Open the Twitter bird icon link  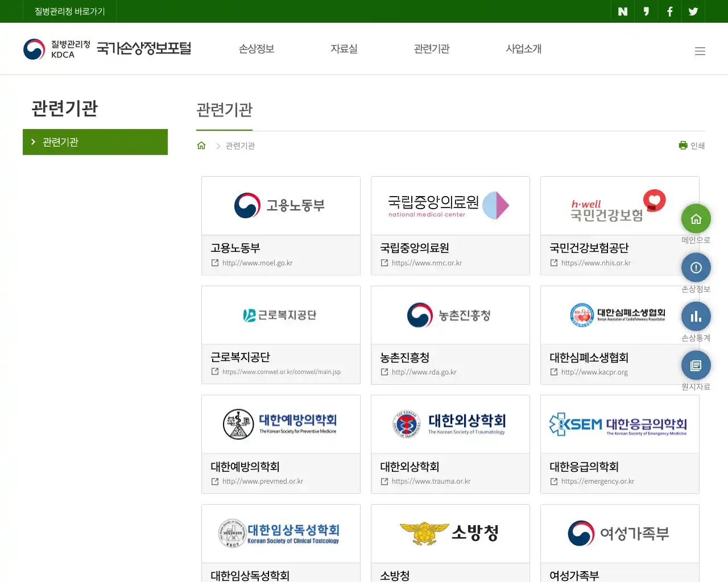click(x=693, y=11)
